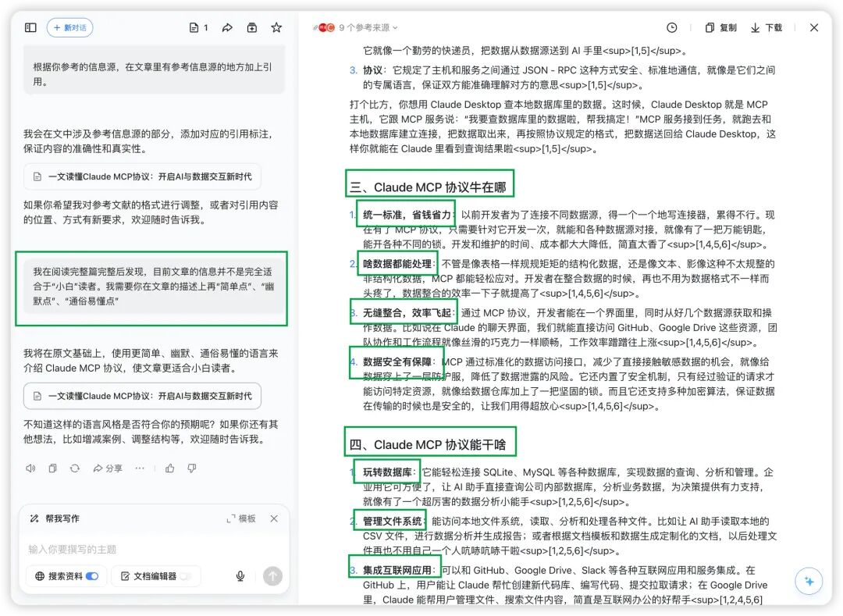Click the source icons cluster beside 9个参考来源

click(x=324, y=27)
